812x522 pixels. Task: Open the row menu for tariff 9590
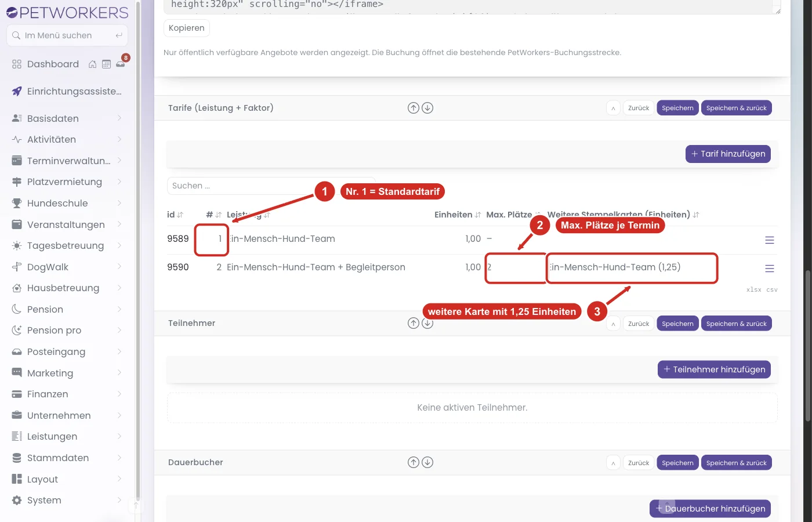pyautogui.click(x=770, y=269)
